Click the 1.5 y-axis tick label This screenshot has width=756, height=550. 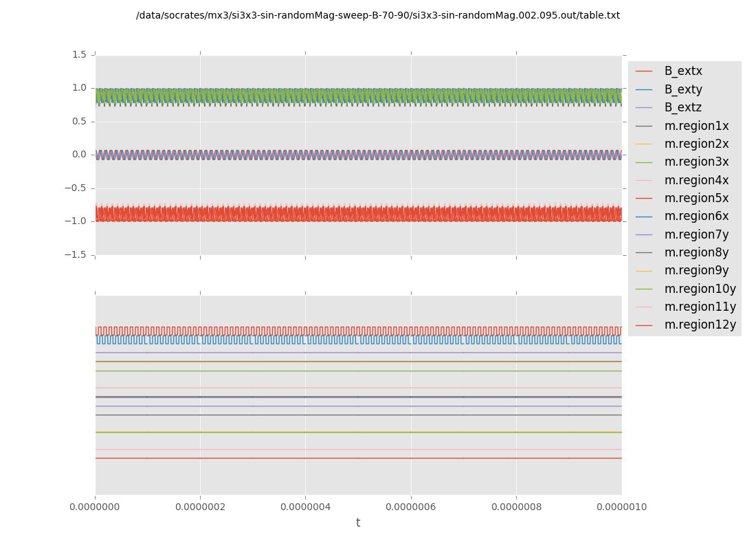coord(80,54)
